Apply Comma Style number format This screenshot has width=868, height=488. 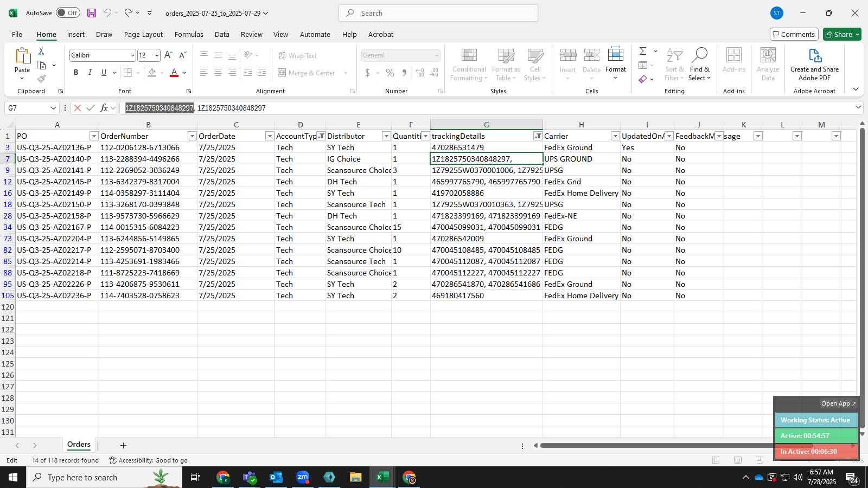(404, 73)
